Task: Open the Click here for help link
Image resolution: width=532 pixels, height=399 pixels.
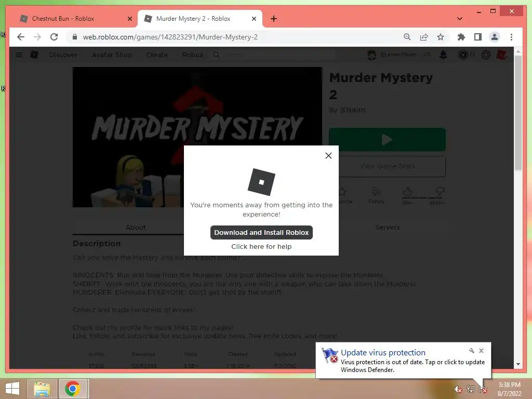Action: pos(261,247)
